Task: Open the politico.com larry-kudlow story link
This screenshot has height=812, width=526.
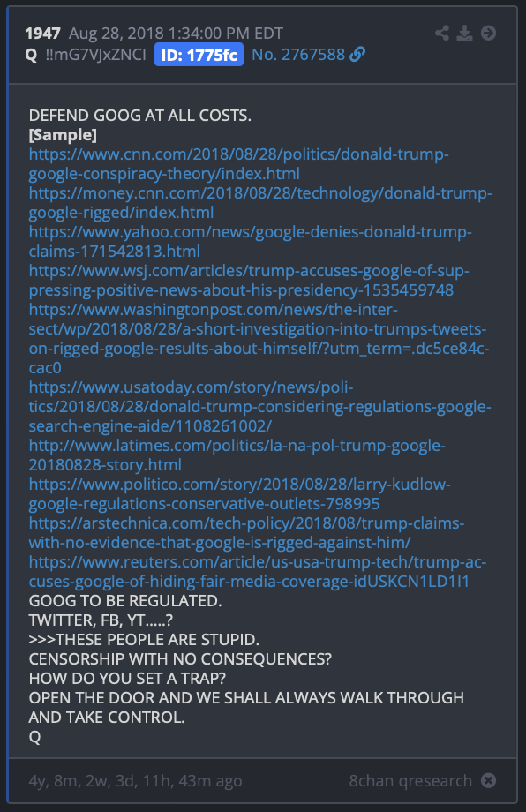Action: [240, 494]
